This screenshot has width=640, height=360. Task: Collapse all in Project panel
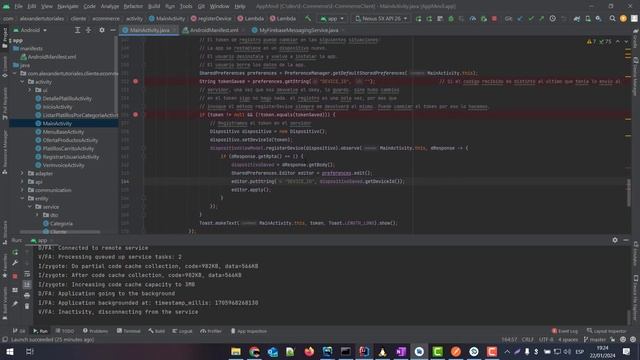[x=88, y=30]
